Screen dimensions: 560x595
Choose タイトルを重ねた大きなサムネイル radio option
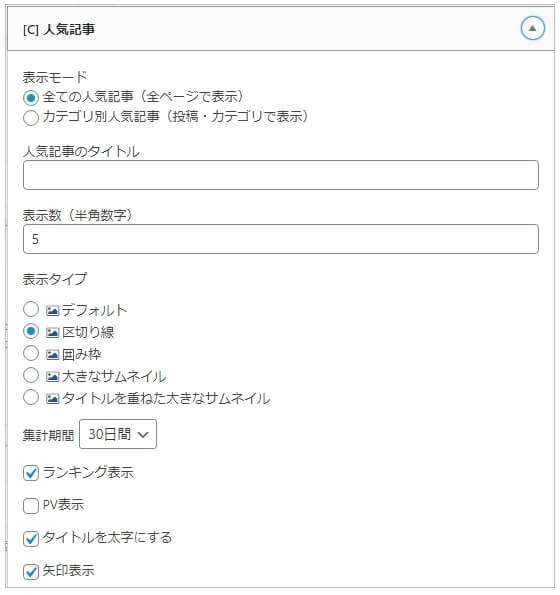[31, 397]
